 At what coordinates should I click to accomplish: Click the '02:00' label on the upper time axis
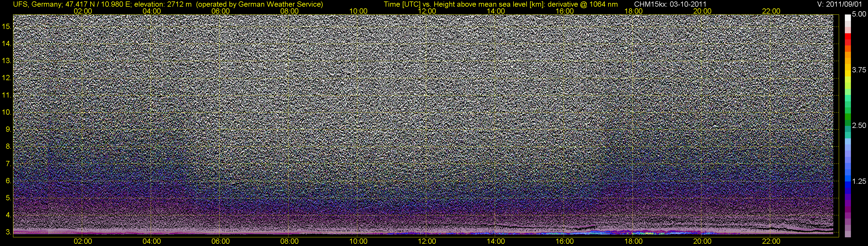click(x=83, y=11)
